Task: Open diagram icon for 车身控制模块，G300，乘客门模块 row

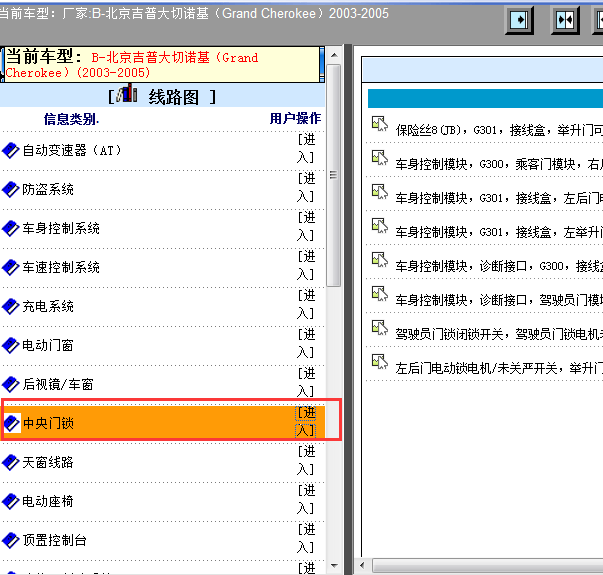Action: coord(380,158)
